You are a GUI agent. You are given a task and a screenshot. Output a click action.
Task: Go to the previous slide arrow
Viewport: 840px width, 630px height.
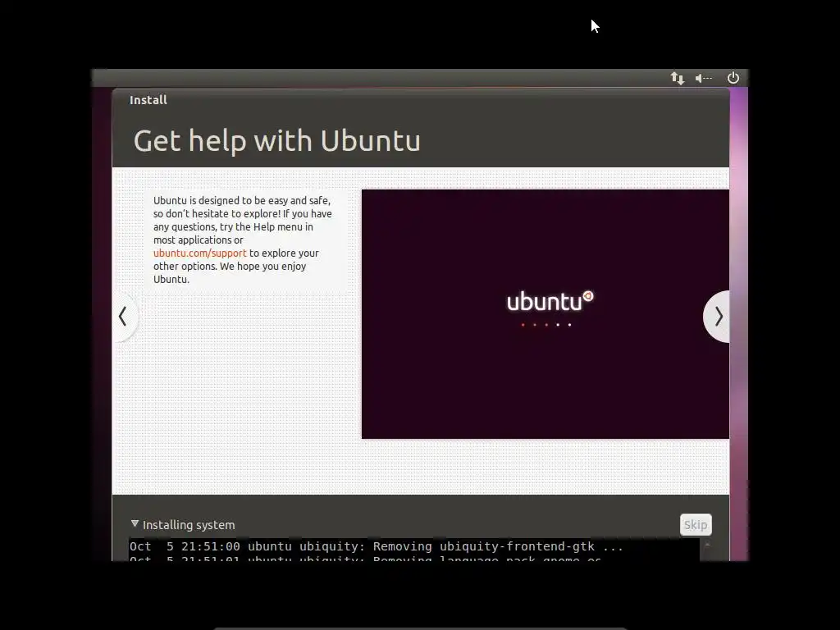tap(124, 316)
